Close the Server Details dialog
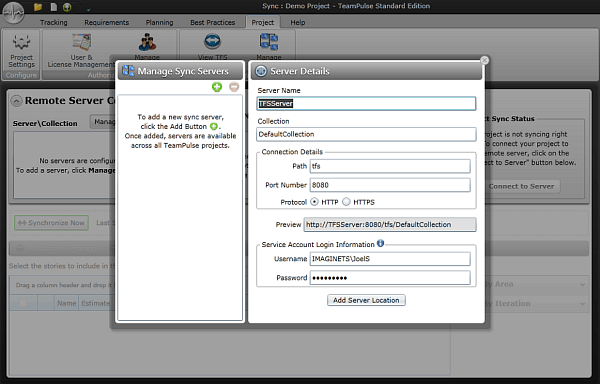 pos(484,60)
